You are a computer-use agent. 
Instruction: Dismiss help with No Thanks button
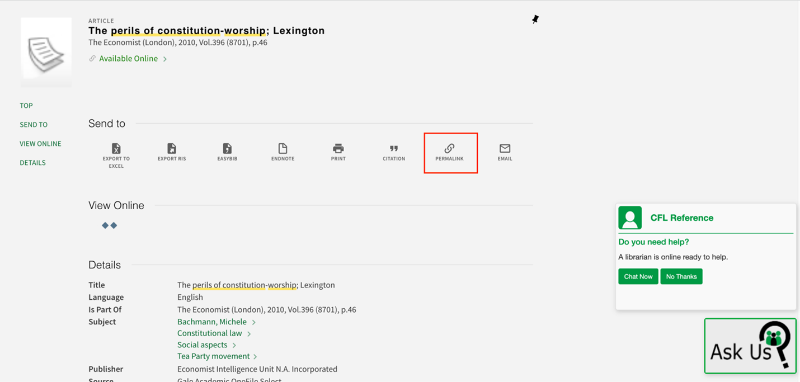pyautogui.click(x=682, y=276)
